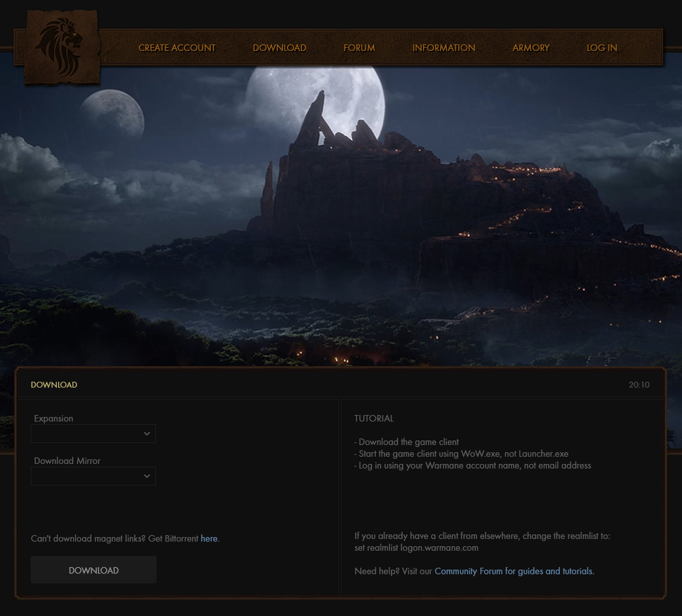Click the 'Expansion' field label
This screenshot has width=682, height=616.
click(54, 418)
